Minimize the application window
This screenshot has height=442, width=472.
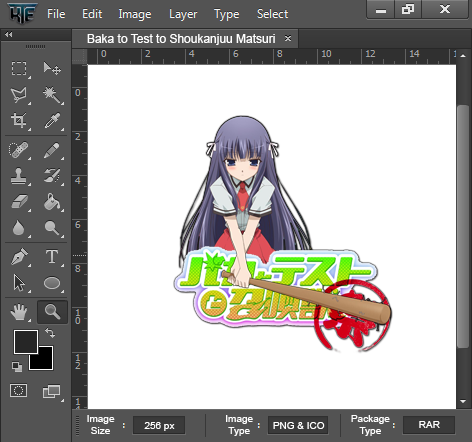(x=381, y=10)
